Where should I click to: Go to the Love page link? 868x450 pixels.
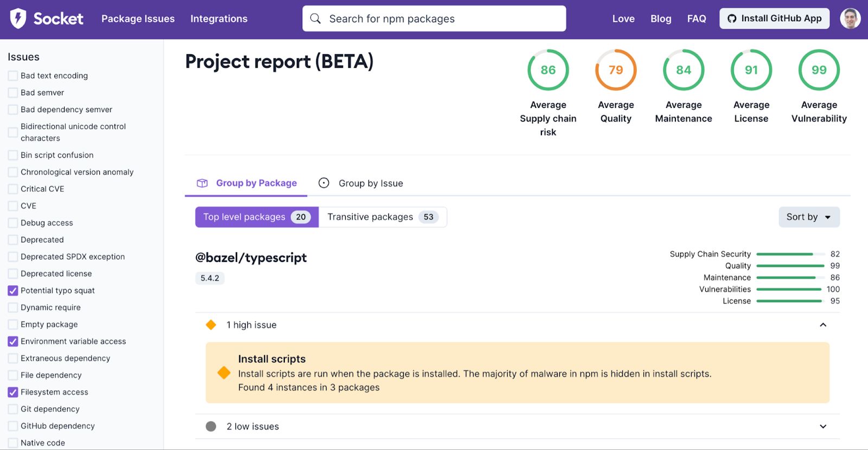click(623, 18)
